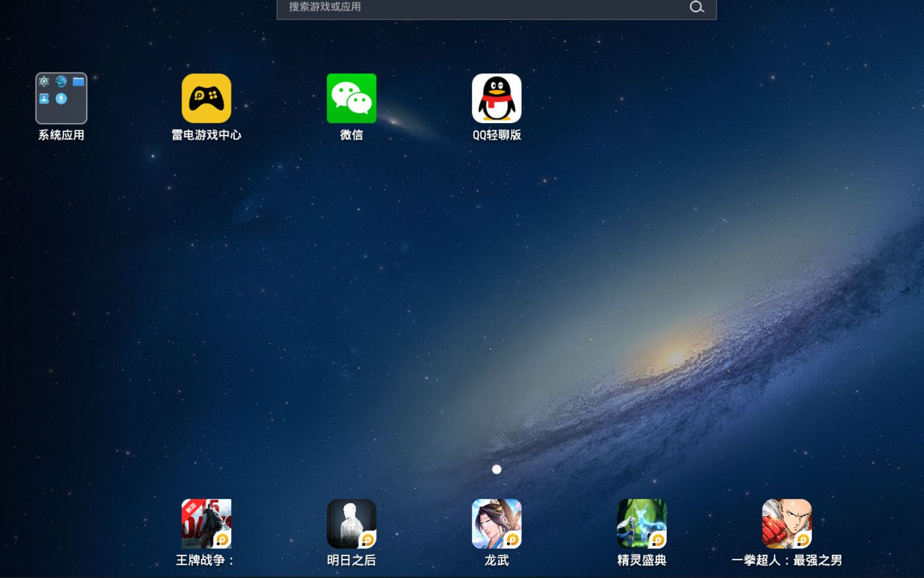Open the QQ轻聊版 penguin app
Image resolution: width=924 pixels, height=578 pixels.
tap(496, 98)
